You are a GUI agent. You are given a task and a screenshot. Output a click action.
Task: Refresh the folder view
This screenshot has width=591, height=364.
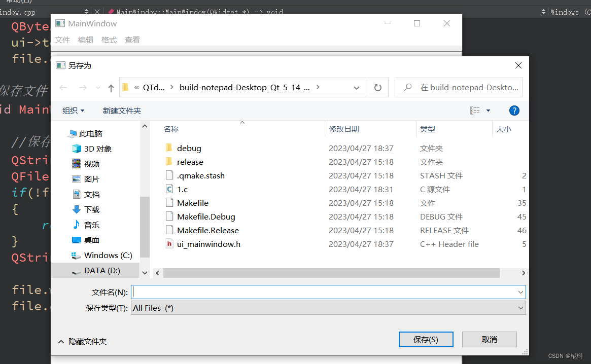377,87
